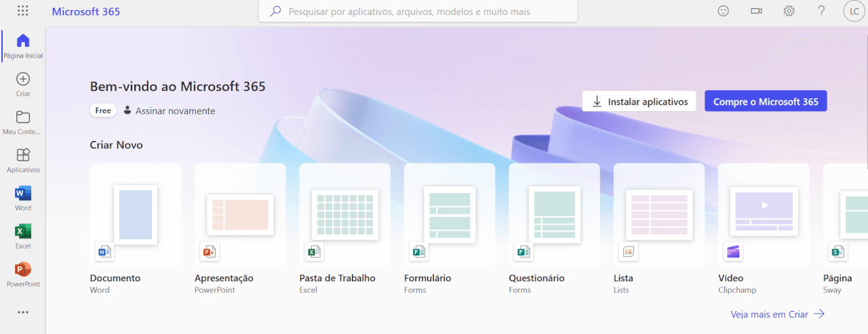
Task: Click the magnifier icon in search box
Action: click(x=275, y=12)
